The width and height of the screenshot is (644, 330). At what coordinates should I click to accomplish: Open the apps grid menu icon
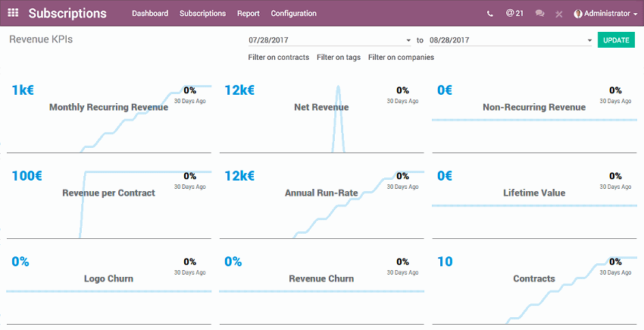point(13,13)
